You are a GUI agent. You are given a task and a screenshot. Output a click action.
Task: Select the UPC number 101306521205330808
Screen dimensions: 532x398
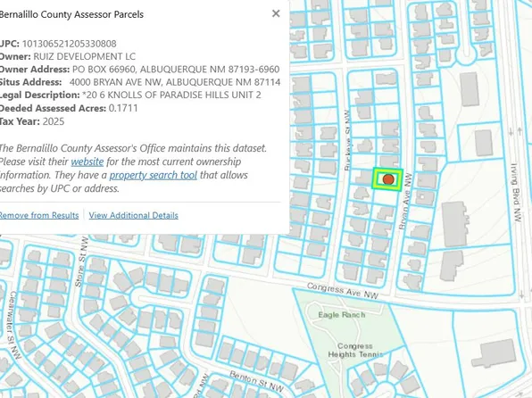(70, 44)
